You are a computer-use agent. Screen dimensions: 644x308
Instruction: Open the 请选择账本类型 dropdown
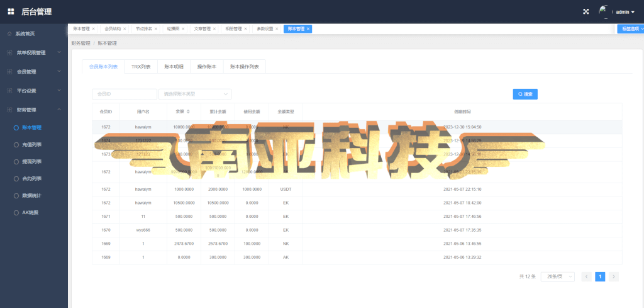195,94
